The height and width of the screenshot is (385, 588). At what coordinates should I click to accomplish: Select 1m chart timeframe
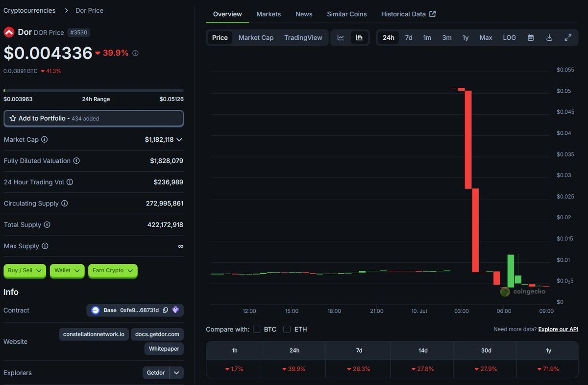pyautogui.click(x=427, y=38)
